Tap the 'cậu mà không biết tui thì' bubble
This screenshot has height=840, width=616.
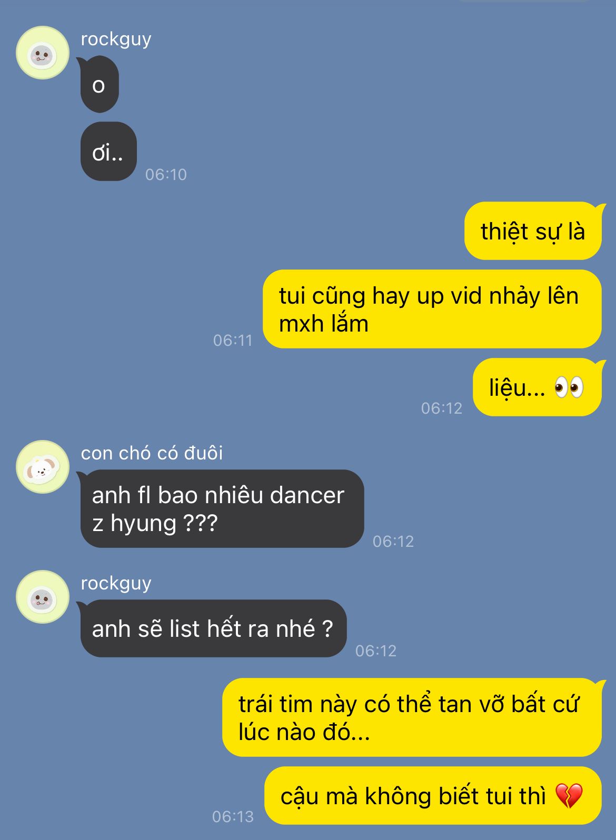click(x=433, y=796)
